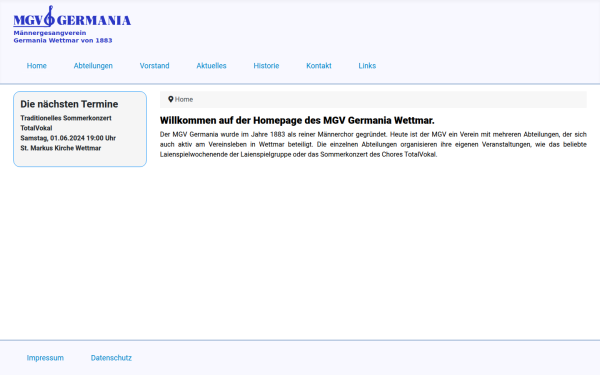This screenshot has width=600, height=375.
Task: Go to the Vorstand page
Action: 155,66
